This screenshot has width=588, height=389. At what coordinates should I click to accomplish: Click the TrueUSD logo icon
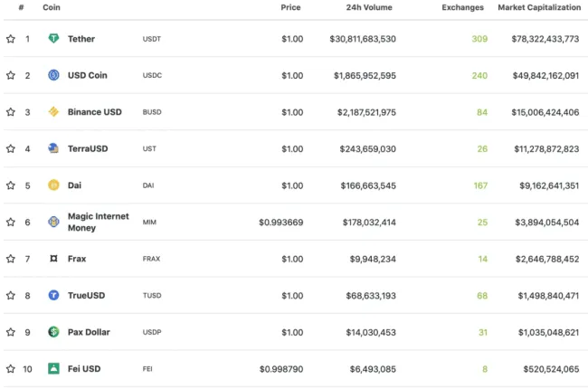tap(53, 295)
